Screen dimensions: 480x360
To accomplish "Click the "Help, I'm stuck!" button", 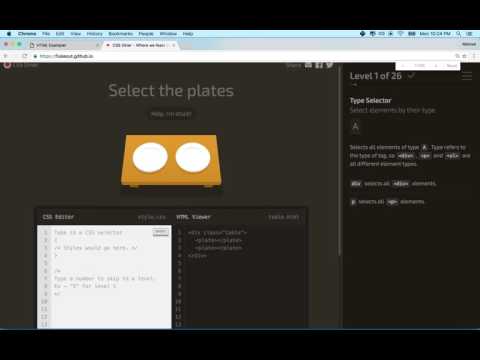I will 171,114.
